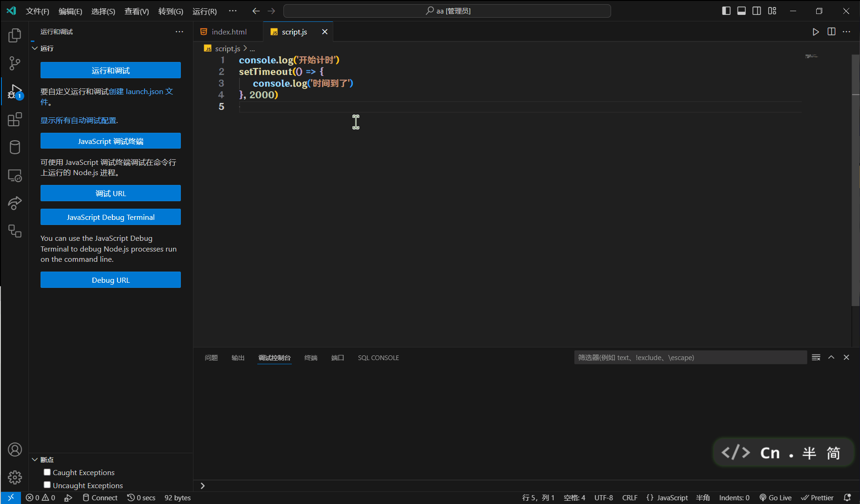Open the remote window status bar icon
This screenshot has height=504, width=860.
[11, 497]
